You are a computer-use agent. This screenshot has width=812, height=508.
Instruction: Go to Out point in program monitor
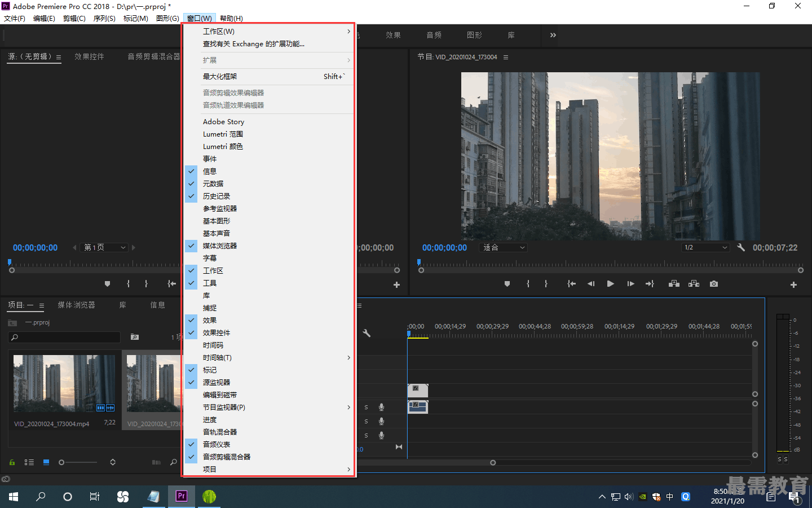click(x=650, y=284)
